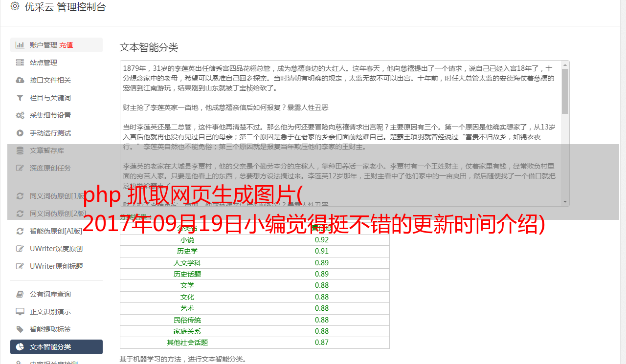Click the tag icon for 智能提取标签
626x364 pixels.
pos(20,329)
